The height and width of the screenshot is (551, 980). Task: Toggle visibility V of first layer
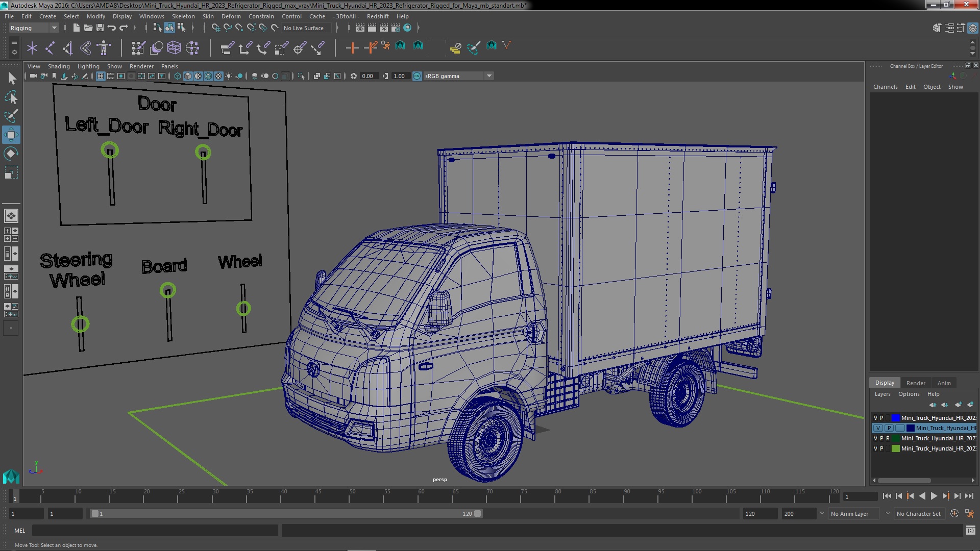(876, 418)
